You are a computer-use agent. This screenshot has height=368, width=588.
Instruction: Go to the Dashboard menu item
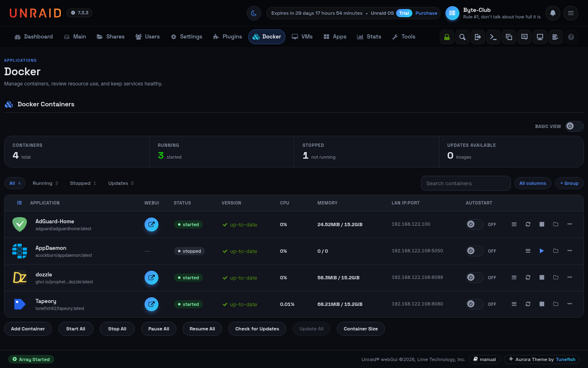(33, 37)
